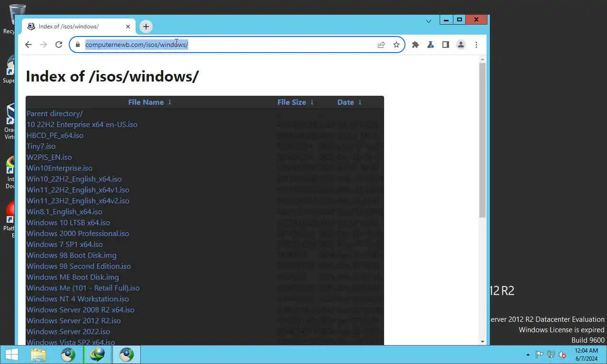The image size is (607, 364).
Task: Open Win11_23H2_English_x64v2.iso
Action: click(x=78, y=201)
